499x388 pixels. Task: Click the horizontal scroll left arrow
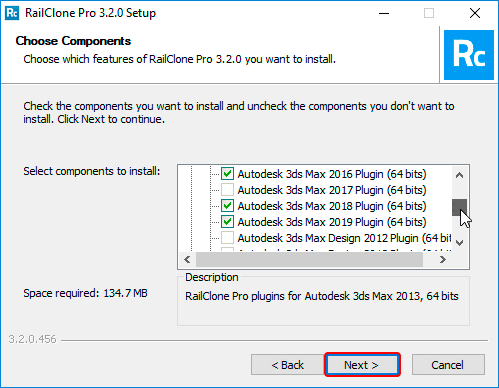pyautogui.click(x=187, y=259)
